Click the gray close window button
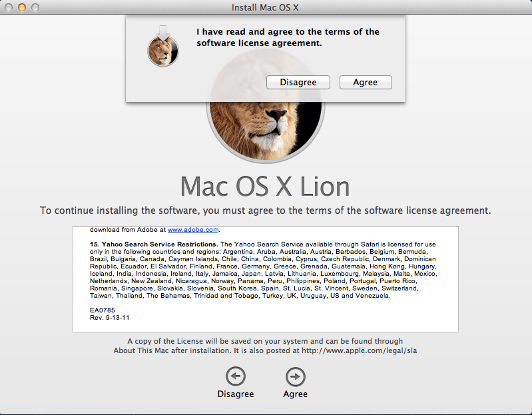The image size is (532, 415). pos(9,7)
